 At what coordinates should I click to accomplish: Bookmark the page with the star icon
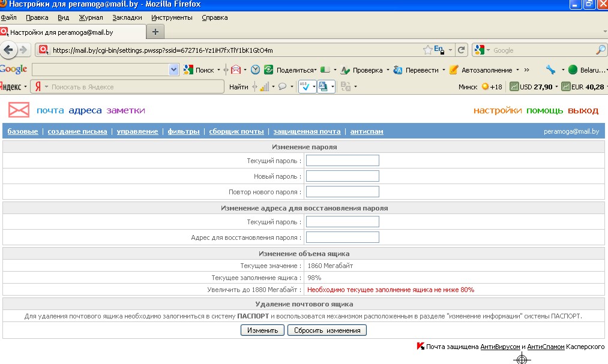click(427, 50)
